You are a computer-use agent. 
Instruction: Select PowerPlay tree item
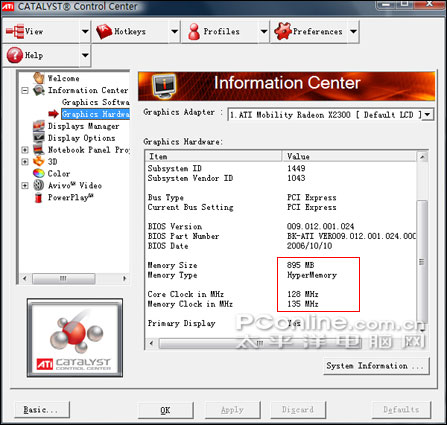tap(71, 197)
